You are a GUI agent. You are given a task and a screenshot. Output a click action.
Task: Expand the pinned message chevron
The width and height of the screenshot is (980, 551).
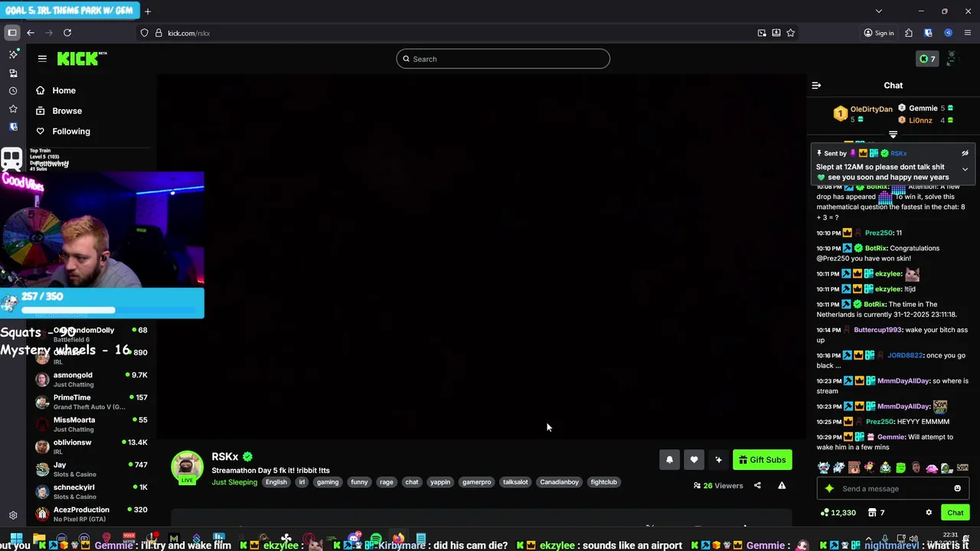[x=965, y=169]
